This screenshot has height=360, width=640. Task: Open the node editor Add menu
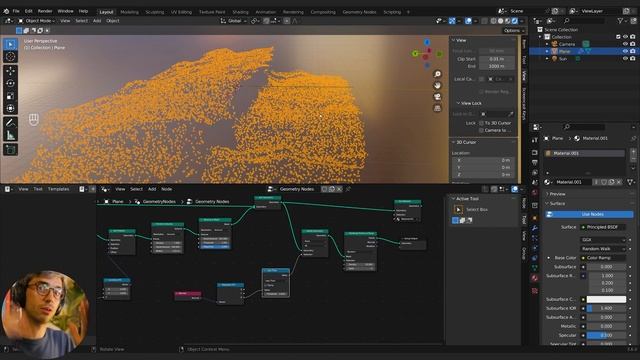[x=152, y=189]
